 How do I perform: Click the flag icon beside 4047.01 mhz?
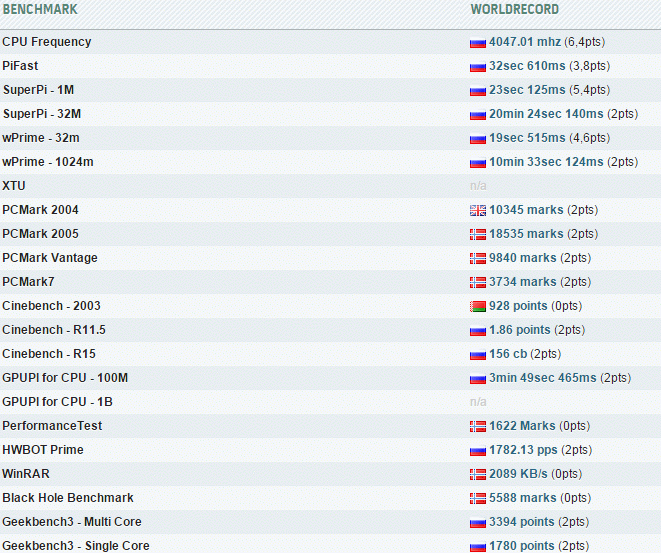pos(478,43)
